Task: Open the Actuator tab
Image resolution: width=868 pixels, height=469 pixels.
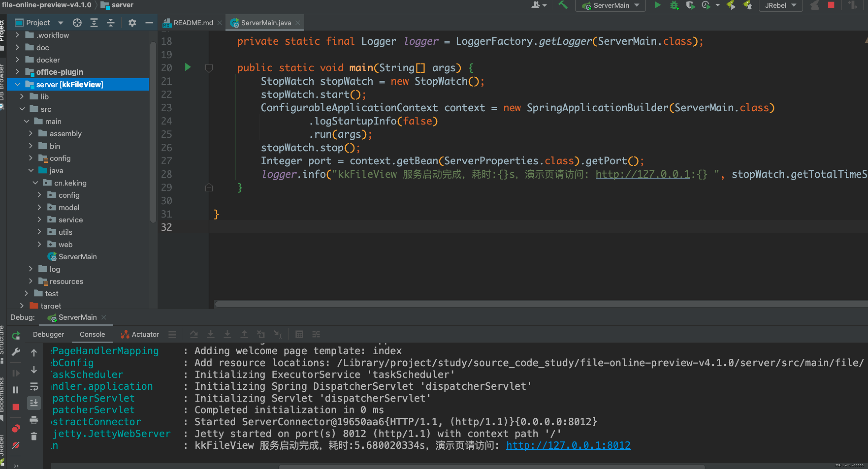Action: [140, 334]
